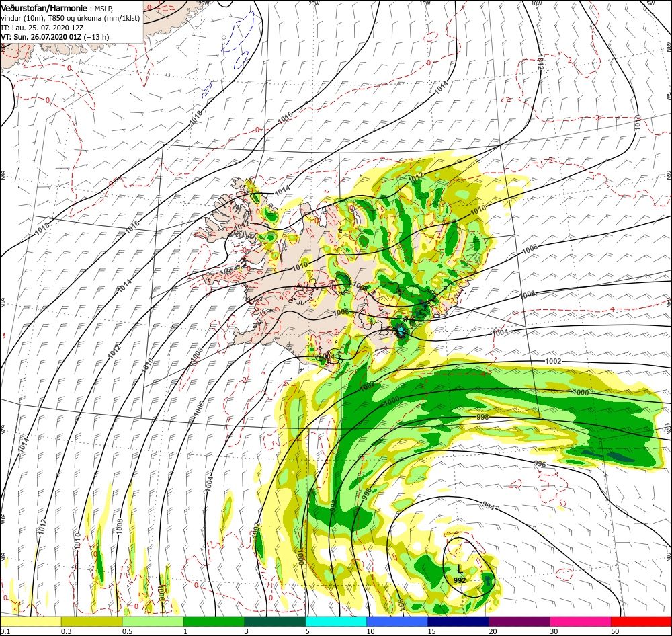Screen dimensions: 672x636
Task: Click the yellow 0.1–0.3 legend swatch
Action: coord(30,621)
